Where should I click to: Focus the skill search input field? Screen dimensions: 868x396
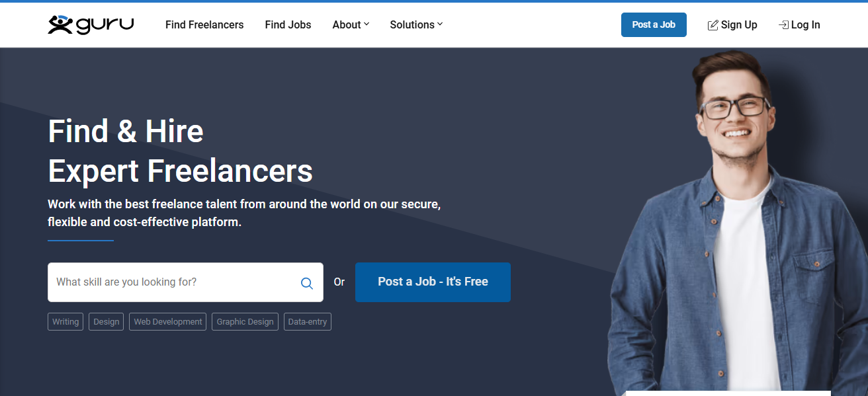(185, 282)
